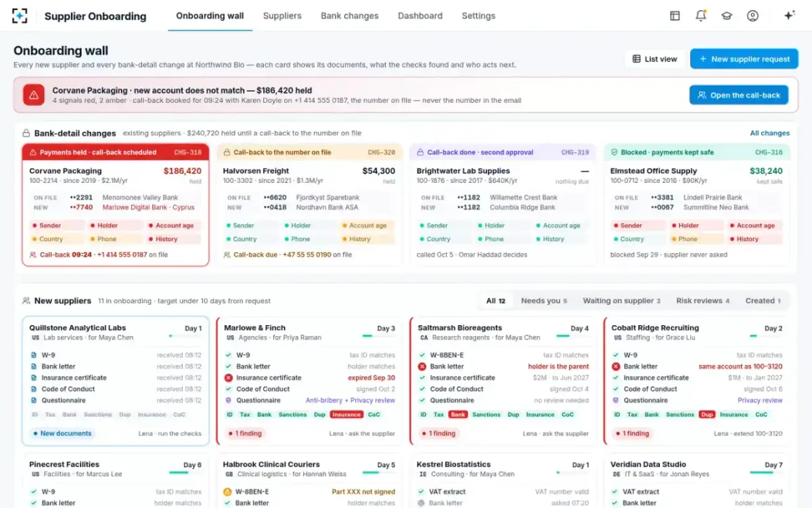Open the 1 finding badge on Marlowe & Finch

click(x=246, y=433)
